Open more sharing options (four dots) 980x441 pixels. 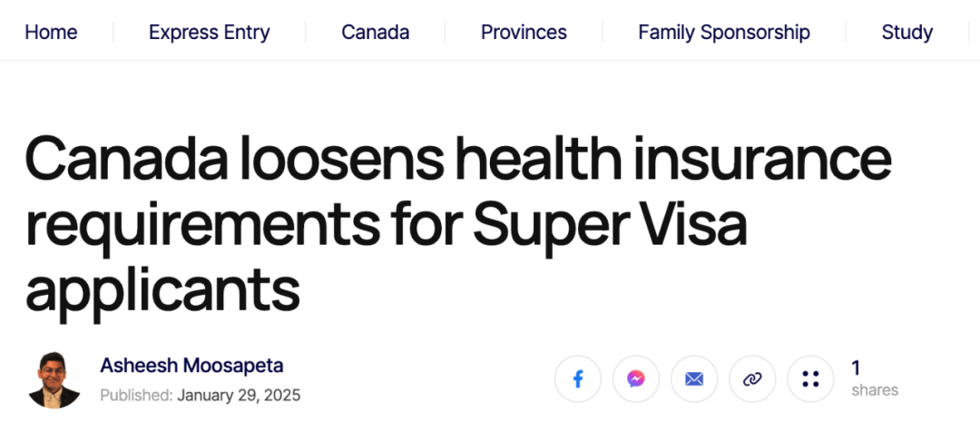pyautogui.click(x=810, y=378)
